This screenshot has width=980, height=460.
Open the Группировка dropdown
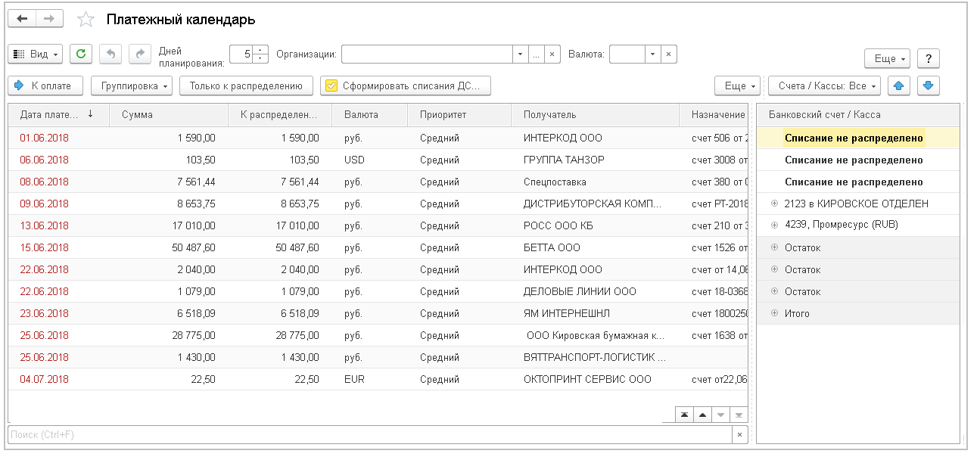click(x=132, y=86)
